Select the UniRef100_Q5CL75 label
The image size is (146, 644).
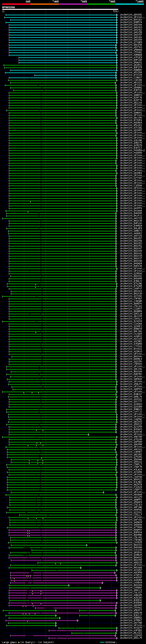coord(131,638)
